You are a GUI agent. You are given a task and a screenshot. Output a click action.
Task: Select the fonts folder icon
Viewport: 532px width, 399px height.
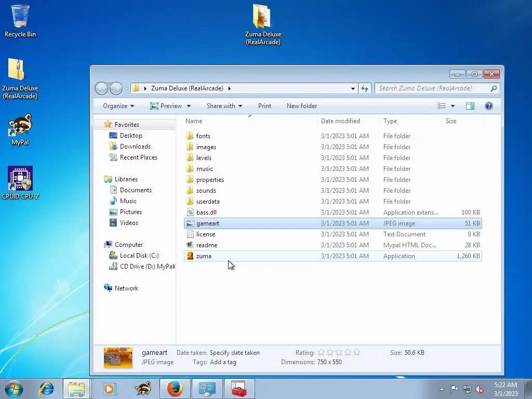click(190, 136)
